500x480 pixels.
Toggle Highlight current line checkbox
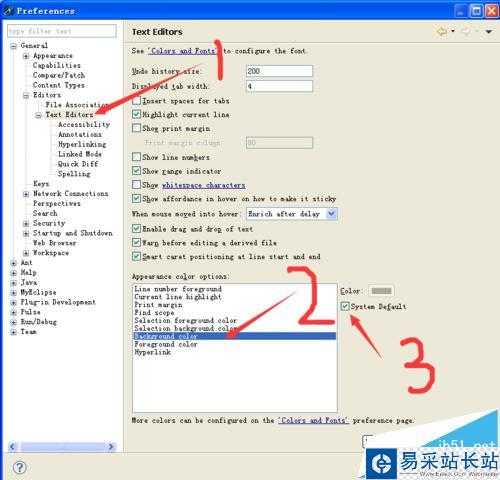tap(136, 114)
